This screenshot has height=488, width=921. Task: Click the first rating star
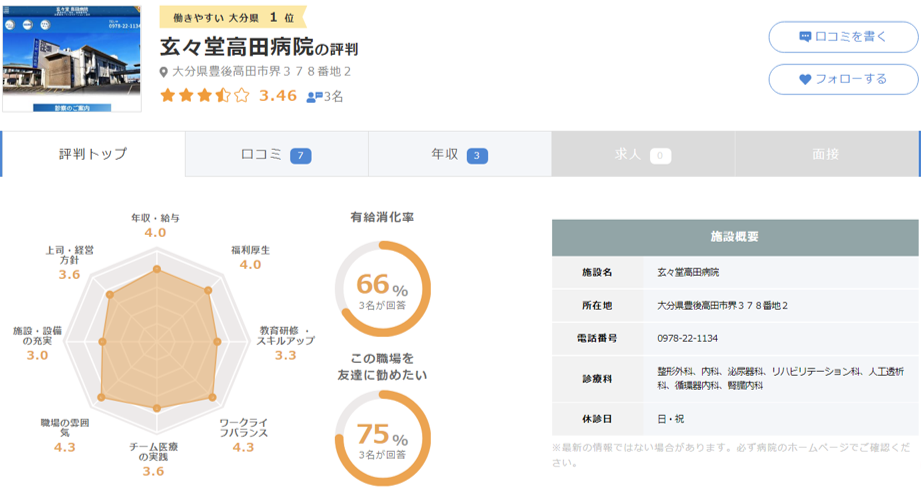pyautogui.click(x=167, y=95)
